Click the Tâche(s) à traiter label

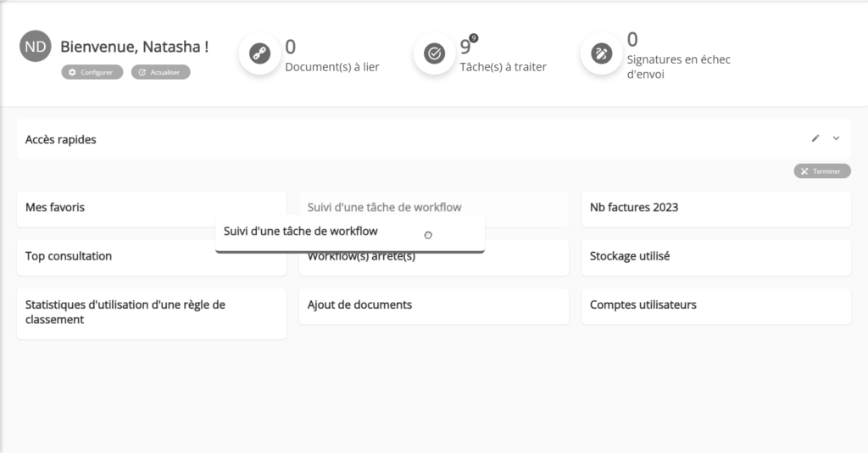coord(504,67)
